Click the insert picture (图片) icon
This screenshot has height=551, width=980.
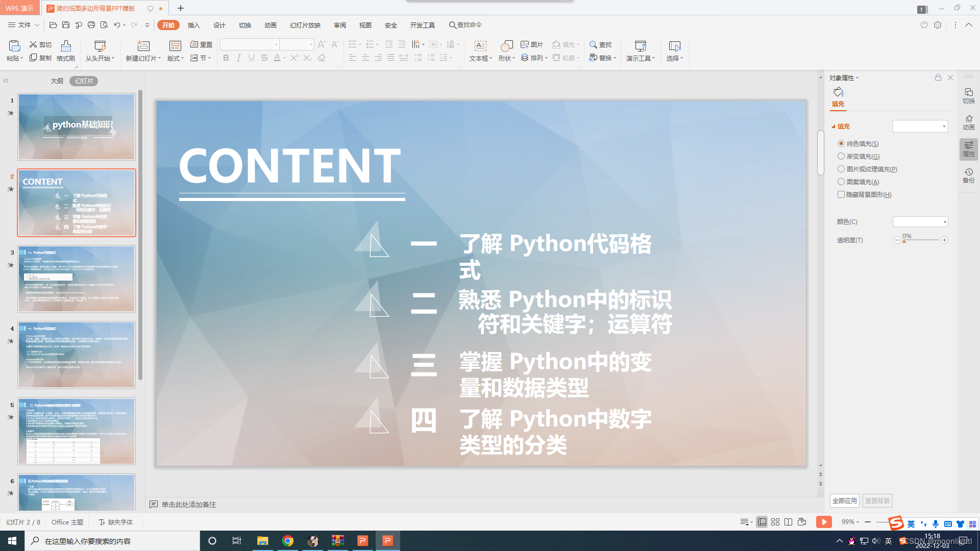tap(525, 45)
